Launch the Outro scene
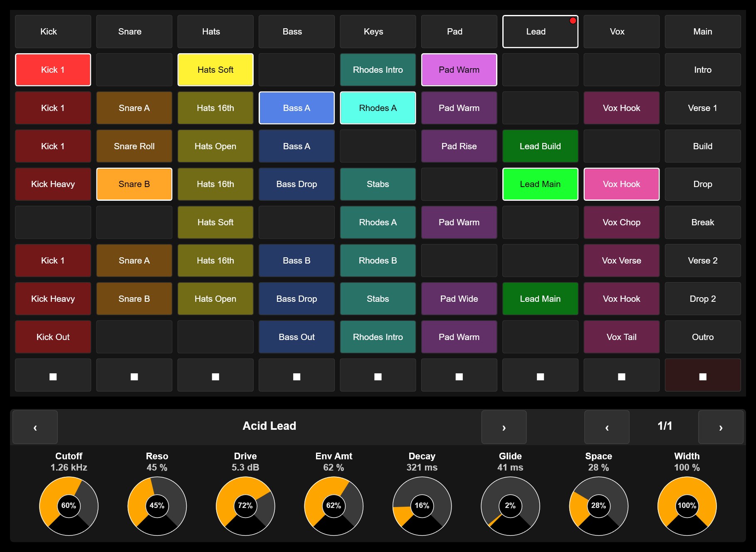Screen dimensions: 756x552 click(703, 337)
